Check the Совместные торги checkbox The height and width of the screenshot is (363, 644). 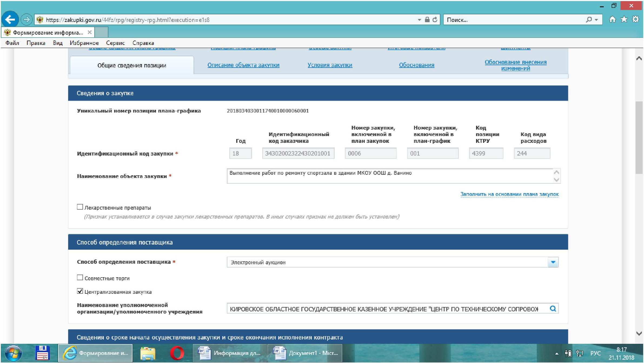click(80, 278)
